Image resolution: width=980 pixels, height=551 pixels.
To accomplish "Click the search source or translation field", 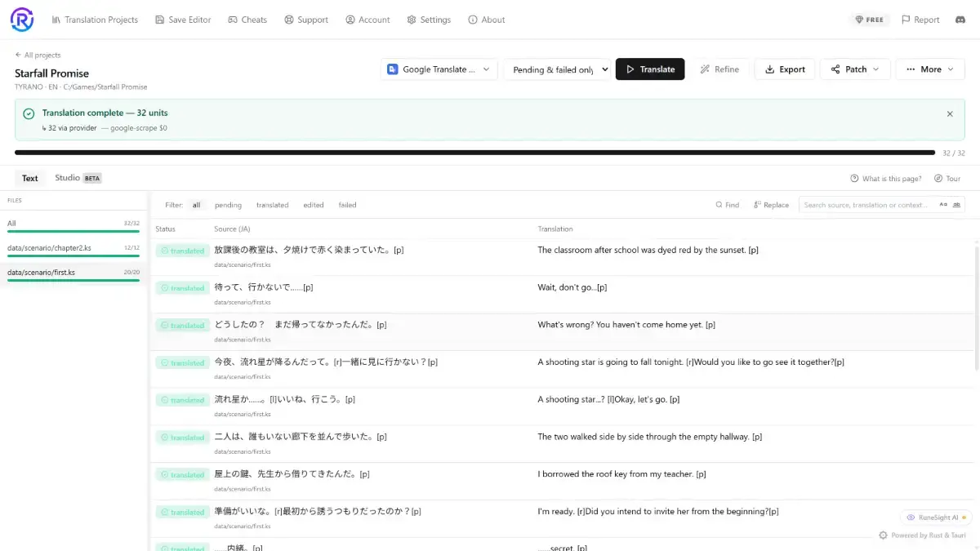I will (868, 205).
